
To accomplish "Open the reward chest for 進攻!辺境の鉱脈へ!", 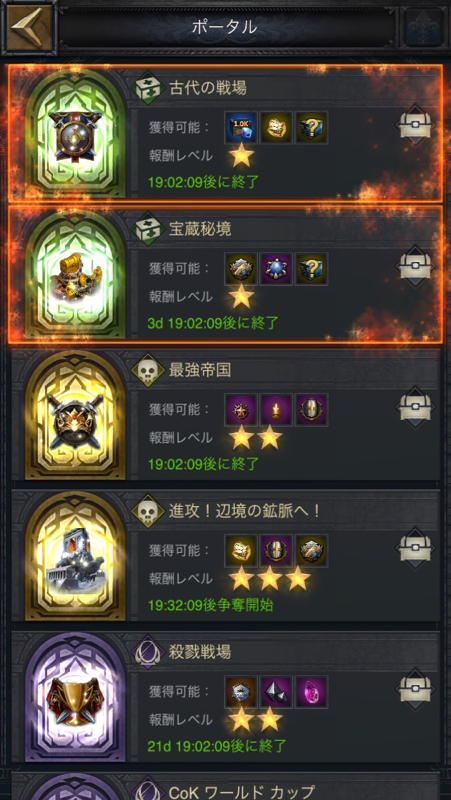I will tap(415, 548).
